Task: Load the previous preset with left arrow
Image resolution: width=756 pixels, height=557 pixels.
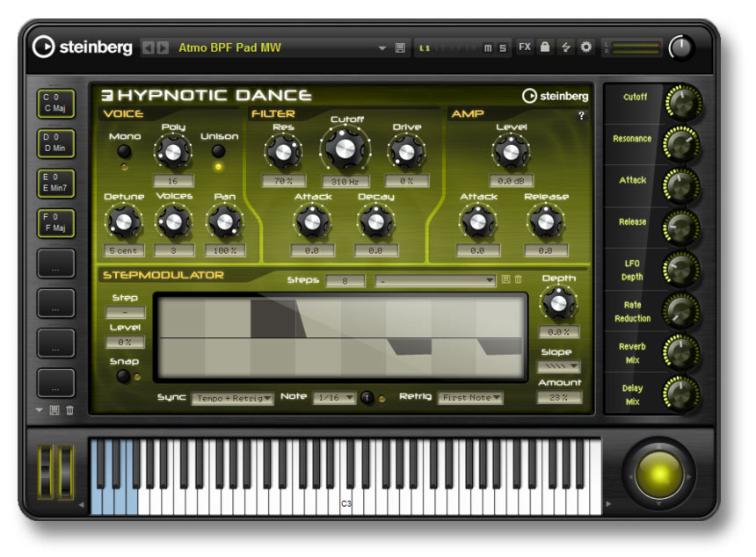Action: point(148,47)
